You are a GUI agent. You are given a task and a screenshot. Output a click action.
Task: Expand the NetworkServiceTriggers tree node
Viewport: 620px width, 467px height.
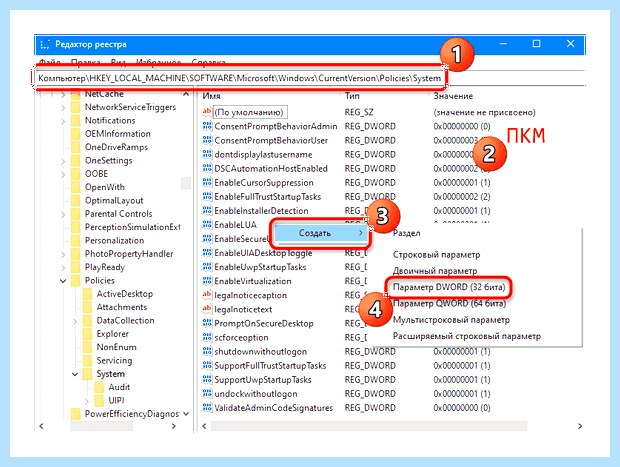click(63, 108)
